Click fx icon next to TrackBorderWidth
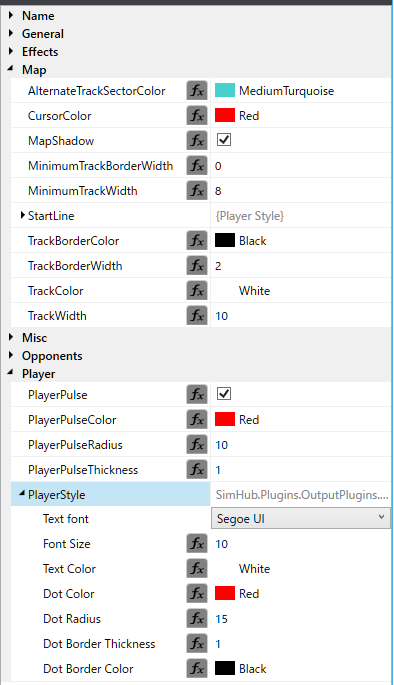Image resolution: width=394 pixels, height=685 pixels. click(197, 266)
